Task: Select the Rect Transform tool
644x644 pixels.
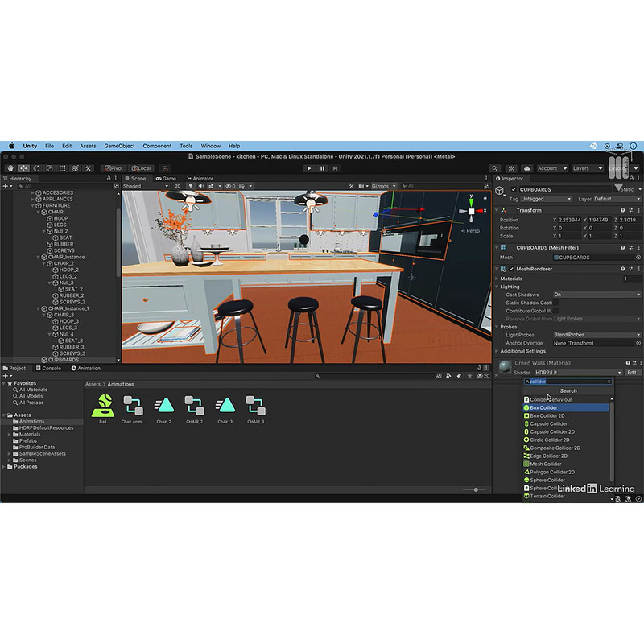Action: (62, 168)
